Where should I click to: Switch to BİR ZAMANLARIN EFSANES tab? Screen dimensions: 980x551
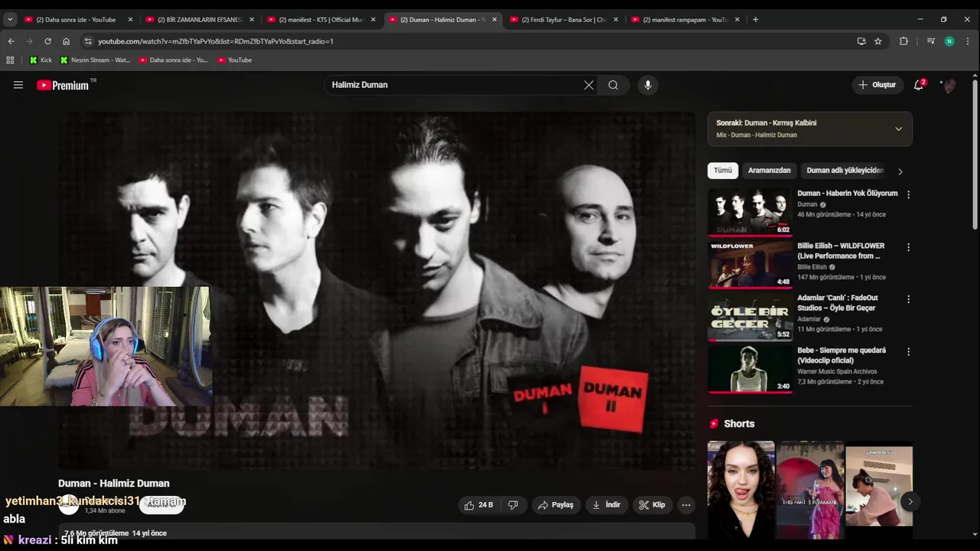[x=199, y=20]
